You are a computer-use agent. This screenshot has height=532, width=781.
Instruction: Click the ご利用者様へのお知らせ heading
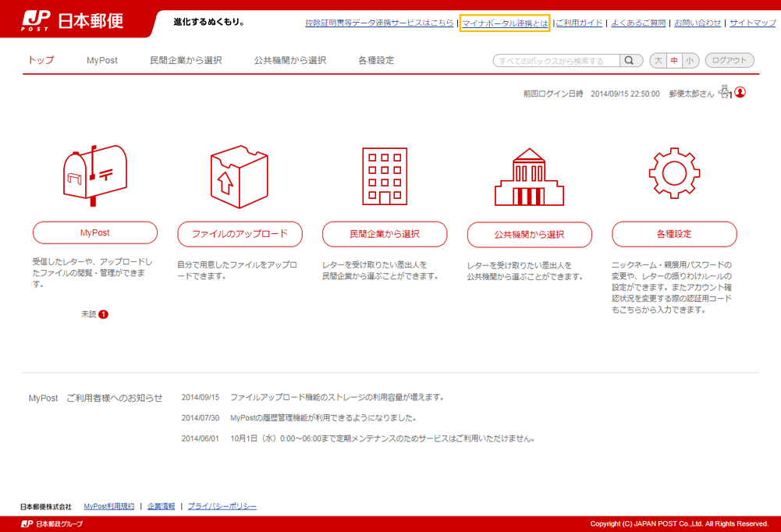(x=114, y=398)
